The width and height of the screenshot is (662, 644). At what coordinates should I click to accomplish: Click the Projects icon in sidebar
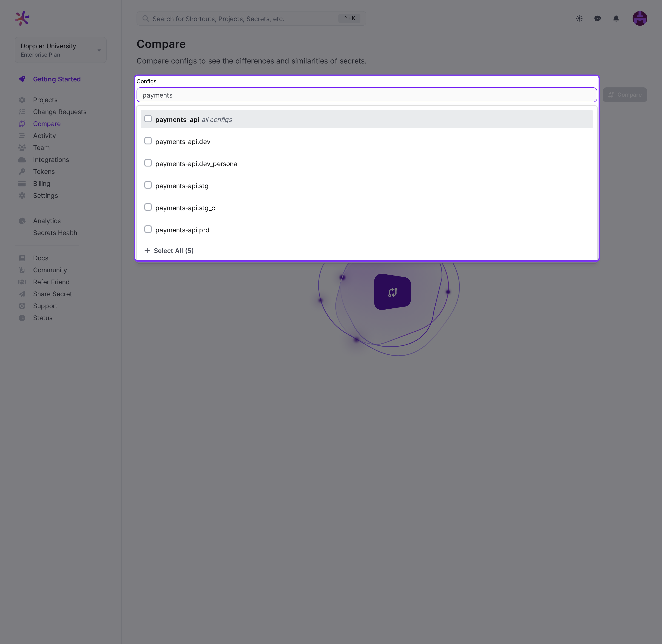pyautogui.click(x=22, y=100)
